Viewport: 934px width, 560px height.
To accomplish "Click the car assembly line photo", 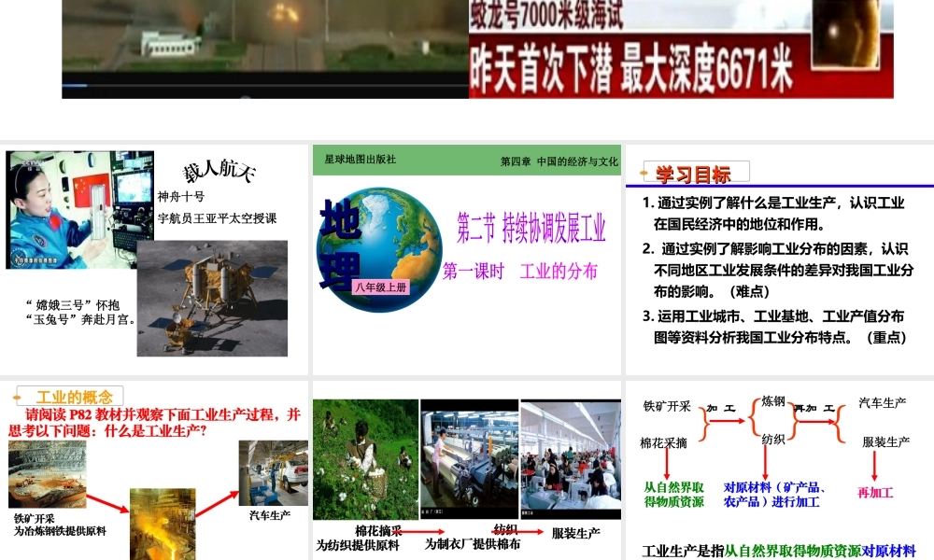I will [274, 474].
